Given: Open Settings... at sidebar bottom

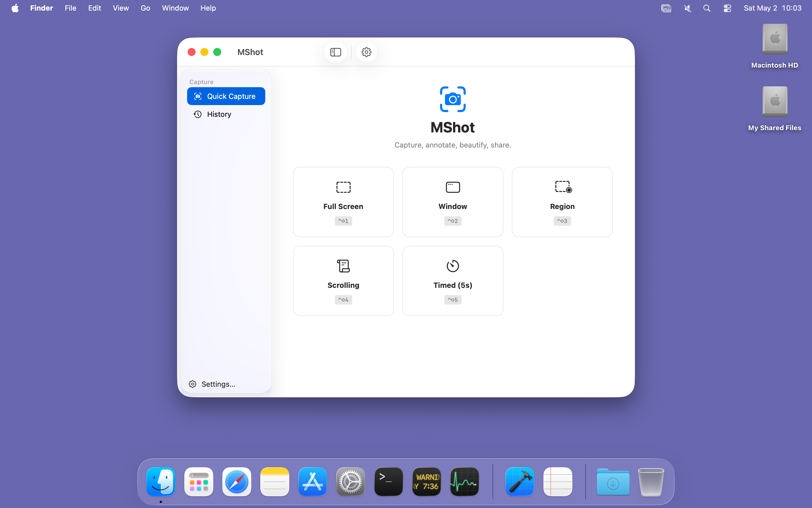Looking at the screenshot, I should click(x=212, y=384).
